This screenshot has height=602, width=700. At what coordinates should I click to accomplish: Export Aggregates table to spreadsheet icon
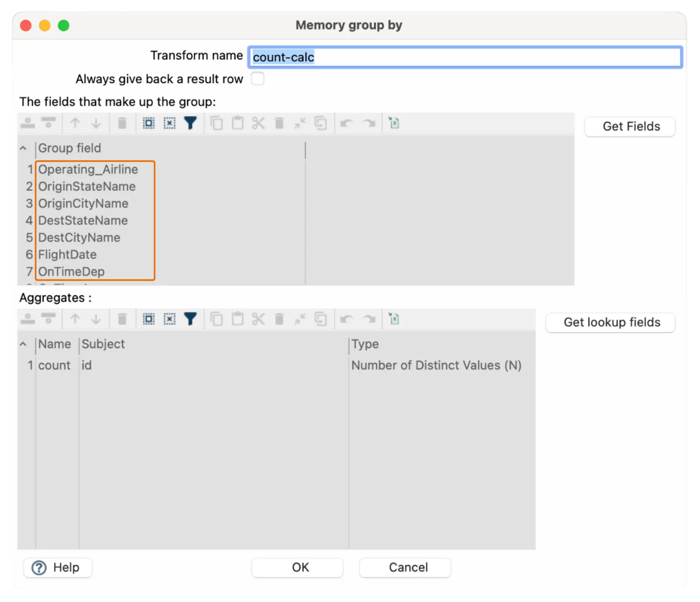[x=394, y=319]
